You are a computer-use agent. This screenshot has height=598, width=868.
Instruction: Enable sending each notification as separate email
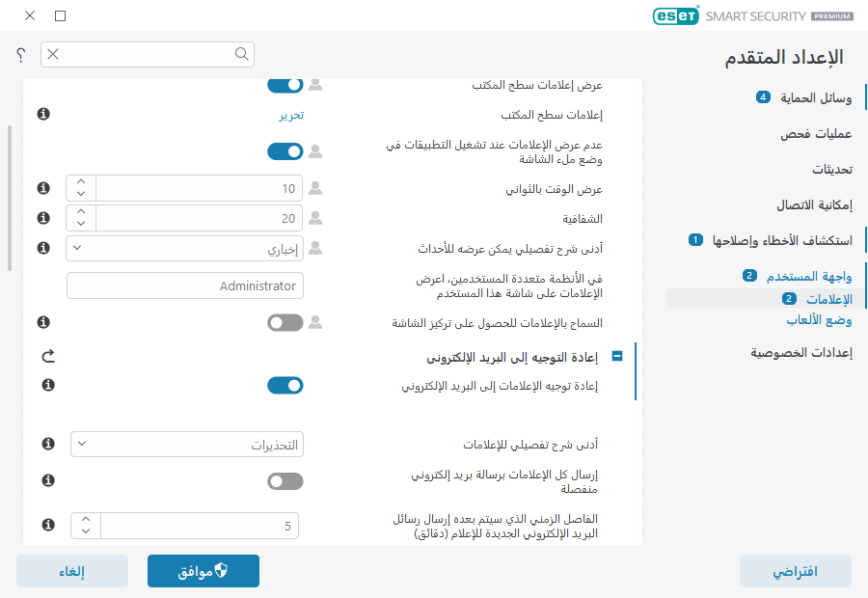pos(285,480)
